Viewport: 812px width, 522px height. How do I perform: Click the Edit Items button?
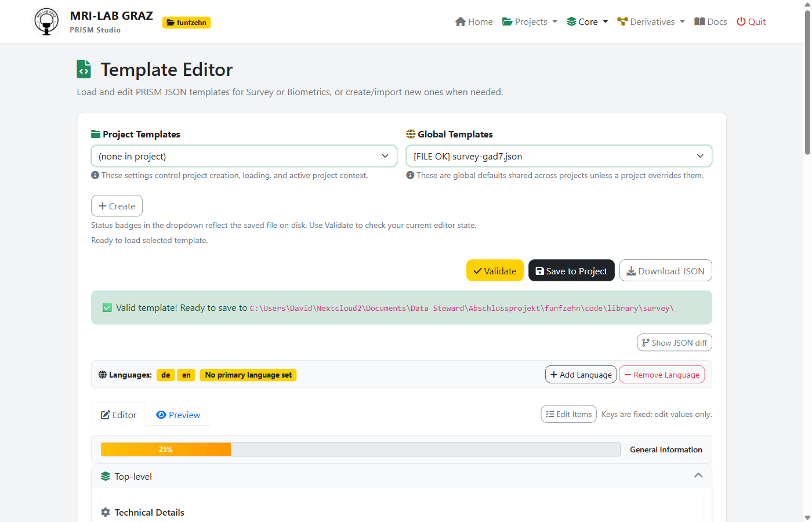(568, 414)
